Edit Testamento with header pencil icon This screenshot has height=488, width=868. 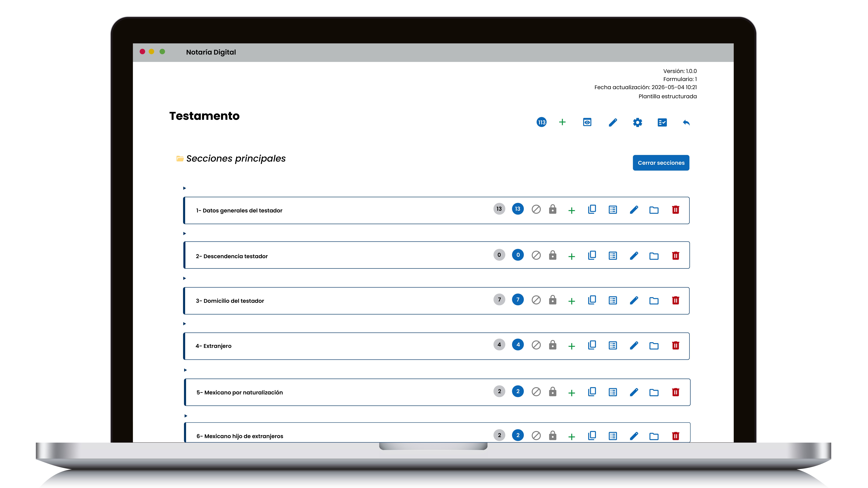point(613,122)
